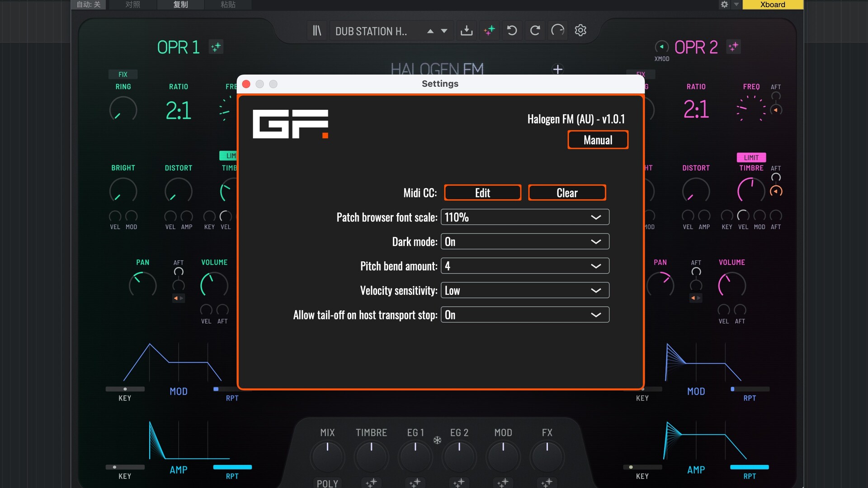This screenshot has width=868, height=488.
Task: Click the GF logo in Settings
Action: (290, 124)
